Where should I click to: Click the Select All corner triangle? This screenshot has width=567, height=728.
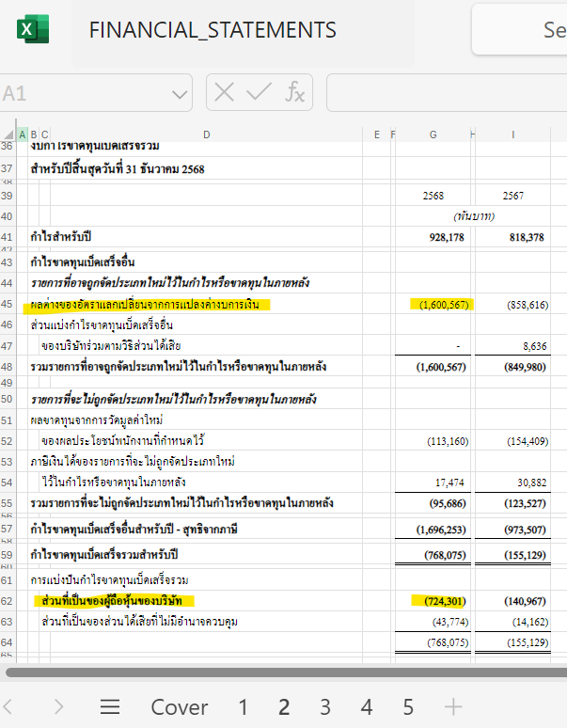(8, 135)
